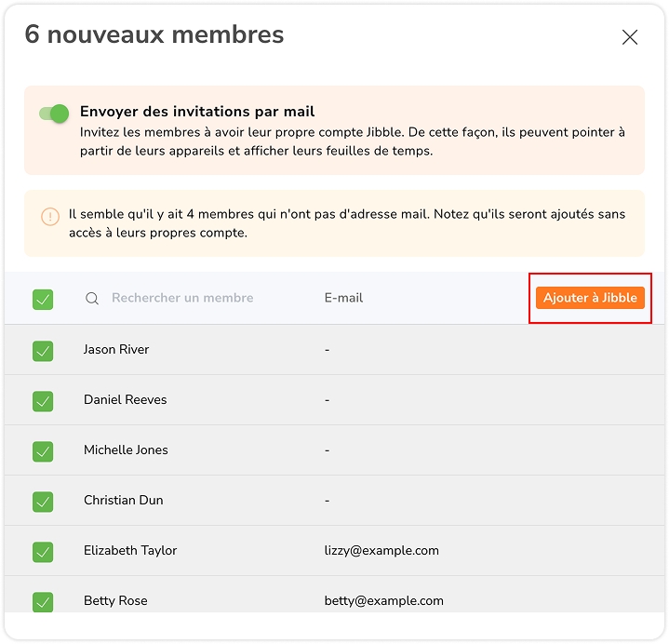Uncheck Michelle Jones checkbox
669x644 pixels.
click(43, 451)
